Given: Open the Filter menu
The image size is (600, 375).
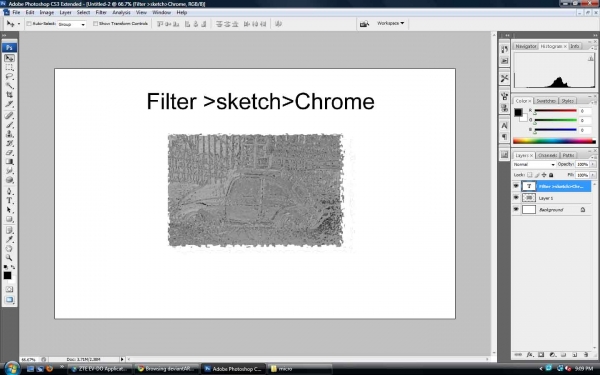Looking at the screenshot, I should point(101,13).
